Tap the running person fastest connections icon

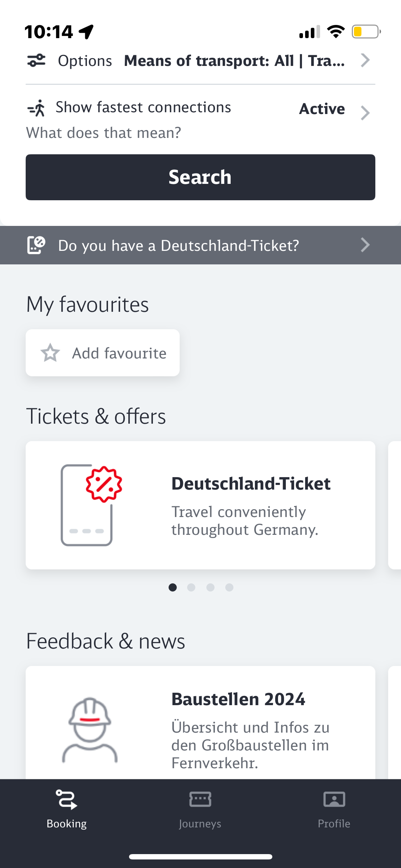[x=36, y=108]
